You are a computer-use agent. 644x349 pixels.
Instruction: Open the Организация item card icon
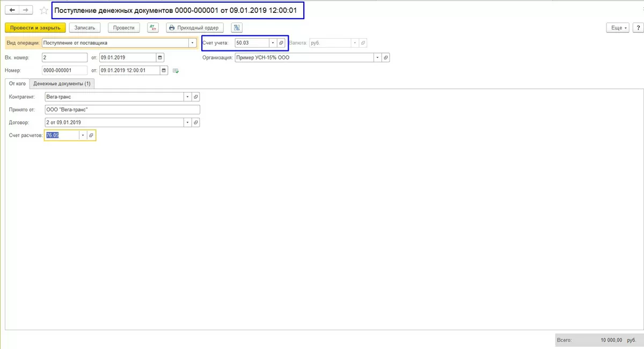(x=386, y=57)
